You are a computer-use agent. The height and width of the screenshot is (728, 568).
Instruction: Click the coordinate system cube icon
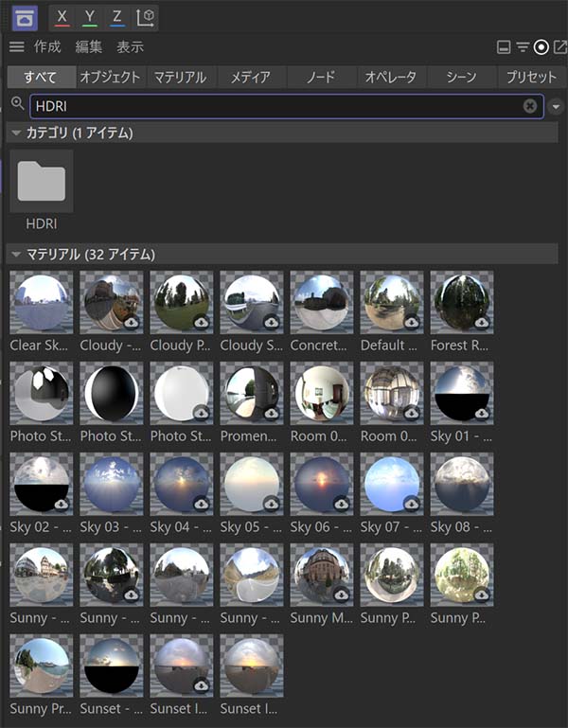145,18
